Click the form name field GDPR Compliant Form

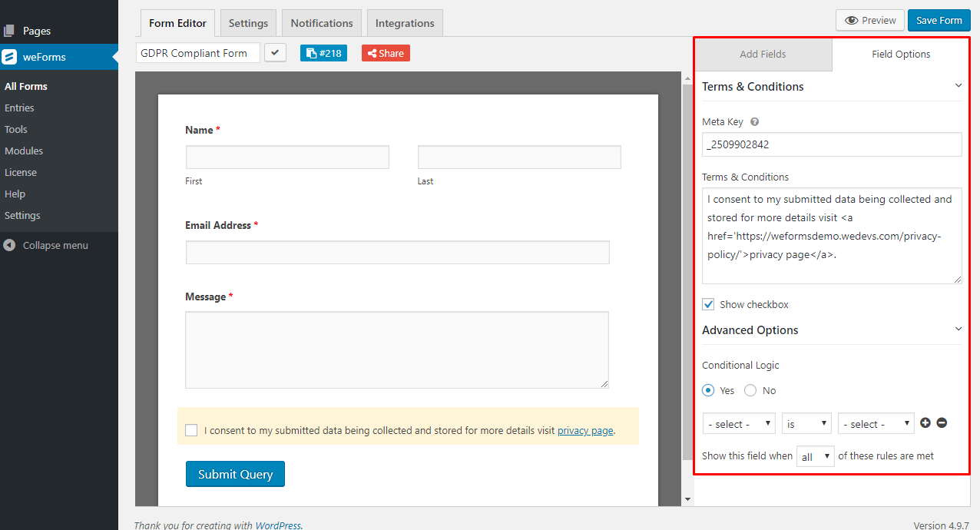point(198,53)
